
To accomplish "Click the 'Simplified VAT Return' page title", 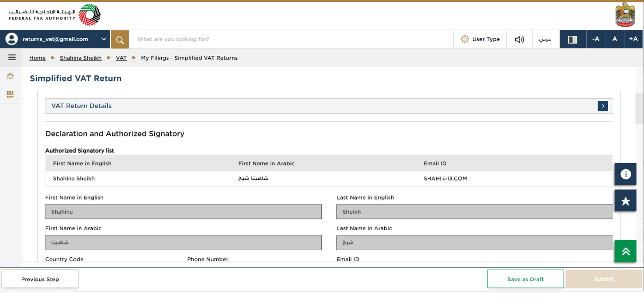I will (76, 79).
